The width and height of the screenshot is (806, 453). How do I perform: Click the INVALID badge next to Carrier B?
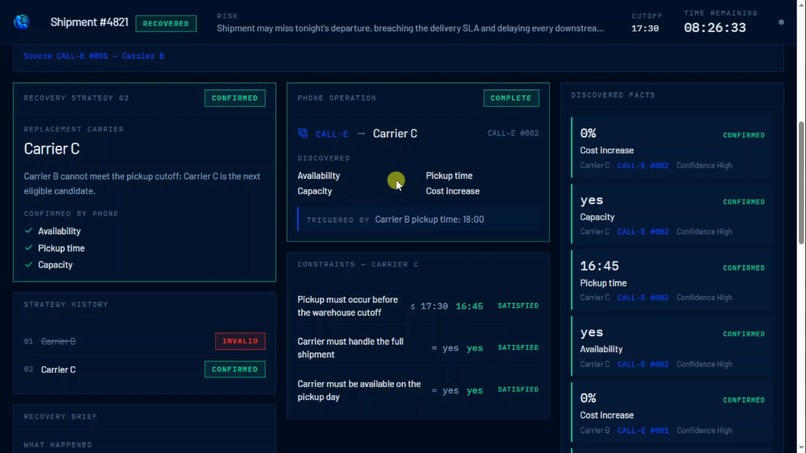pyautogui.click(x=240, y=341)
